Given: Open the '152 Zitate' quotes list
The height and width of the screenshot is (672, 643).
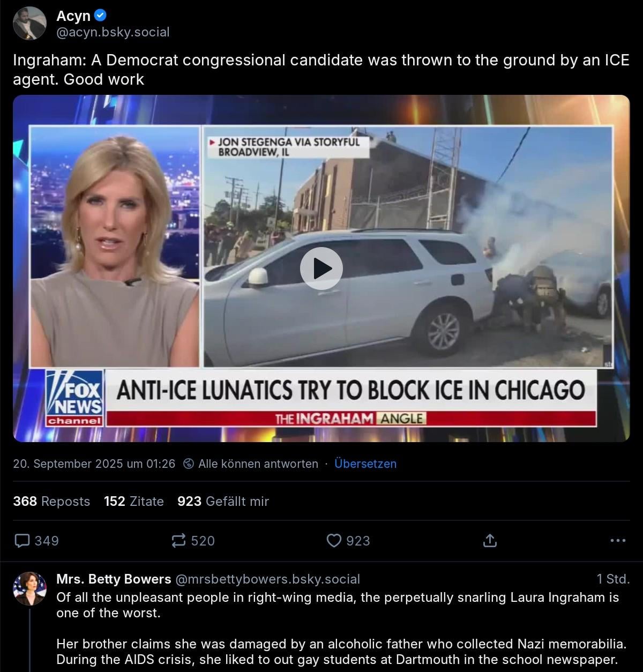Looking at the screenshot, I should tap(134, 501).
